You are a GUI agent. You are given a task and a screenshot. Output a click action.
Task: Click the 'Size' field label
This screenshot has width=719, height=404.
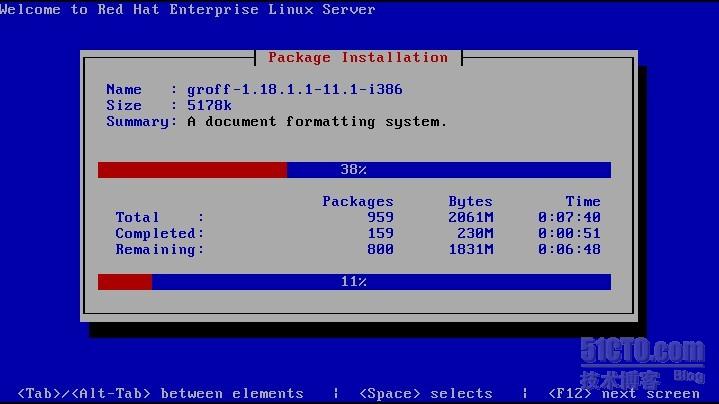point(124,105)
